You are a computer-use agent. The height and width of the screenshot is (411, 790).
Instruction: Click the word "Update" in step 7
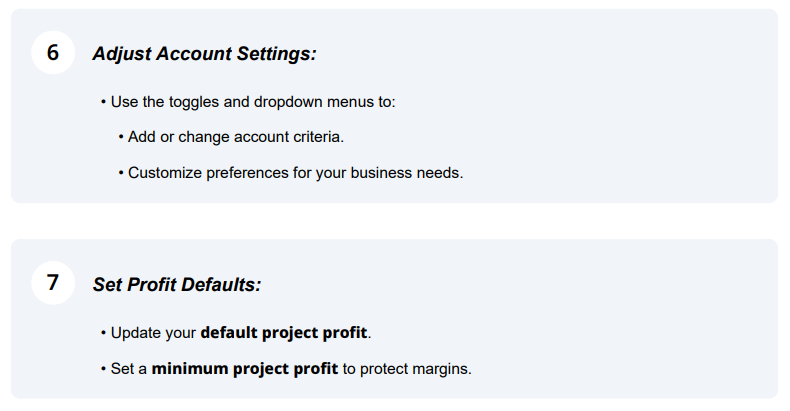[x=133, y=332]
